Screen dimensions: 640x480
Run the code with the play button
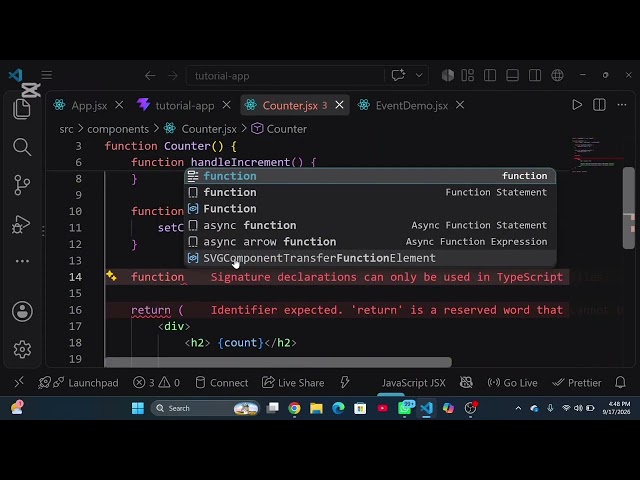[577, 105]
